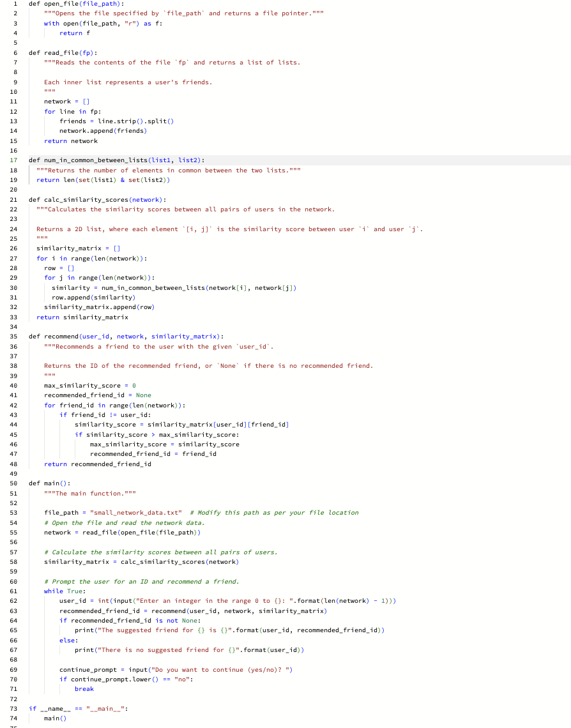The width and height of the screenshot is (571, 728).
Task: Click the "for j in range(len(network)):" line
Action: click(100, 278)
